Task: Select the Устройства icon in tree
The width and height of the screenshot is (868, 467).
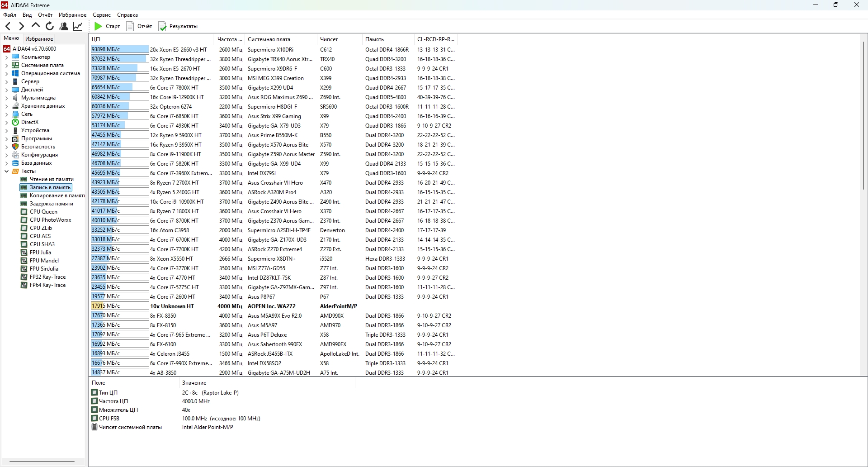Action: pos(15,130)
